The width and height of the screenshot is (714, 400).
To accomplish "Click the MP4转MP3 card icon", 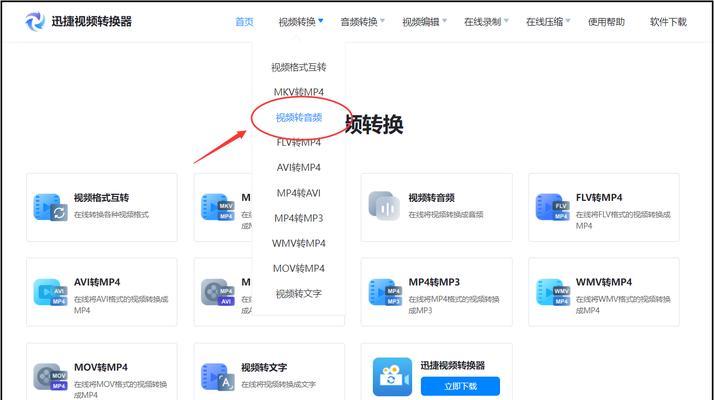I will [385, 292].
